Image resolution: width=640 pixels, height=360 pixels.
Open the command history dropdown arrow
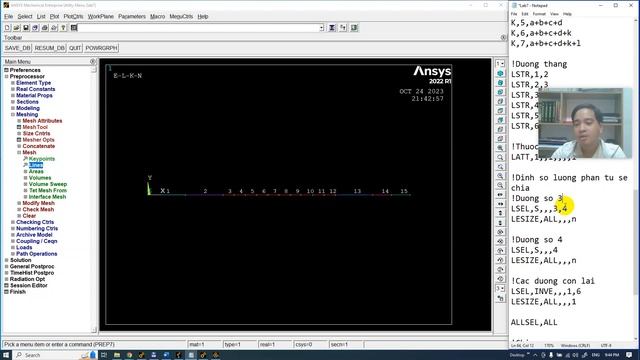point(322,28)
